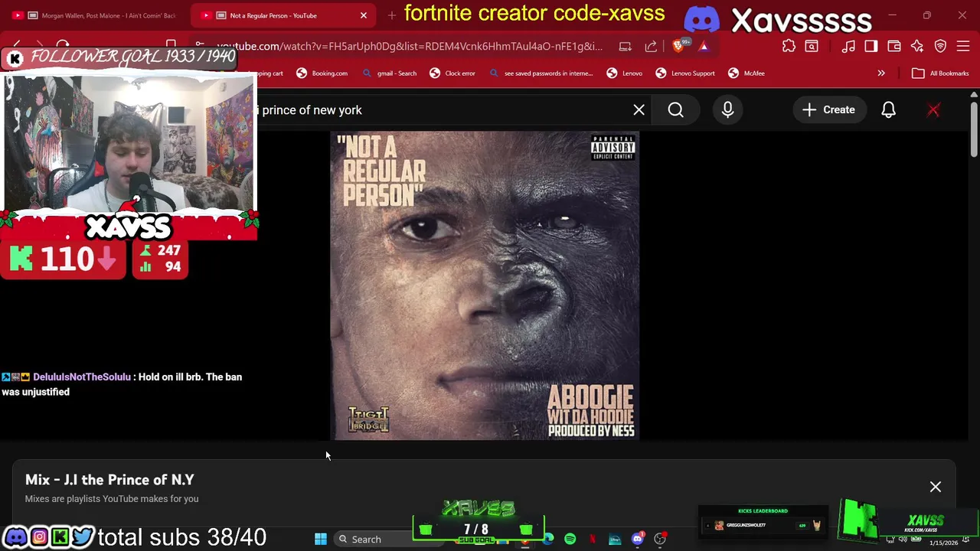
Task: Open the YouTube Create button
Action: [828, 110]
